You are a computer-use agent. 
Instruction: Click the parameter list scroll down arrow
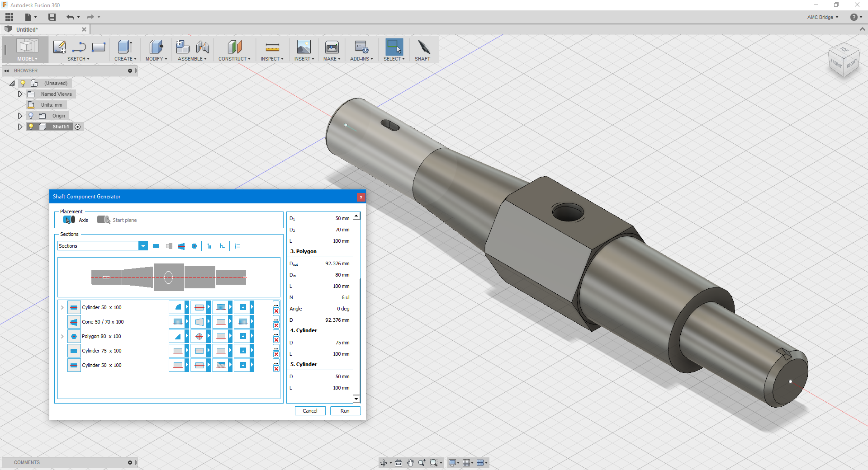point(356,399)
